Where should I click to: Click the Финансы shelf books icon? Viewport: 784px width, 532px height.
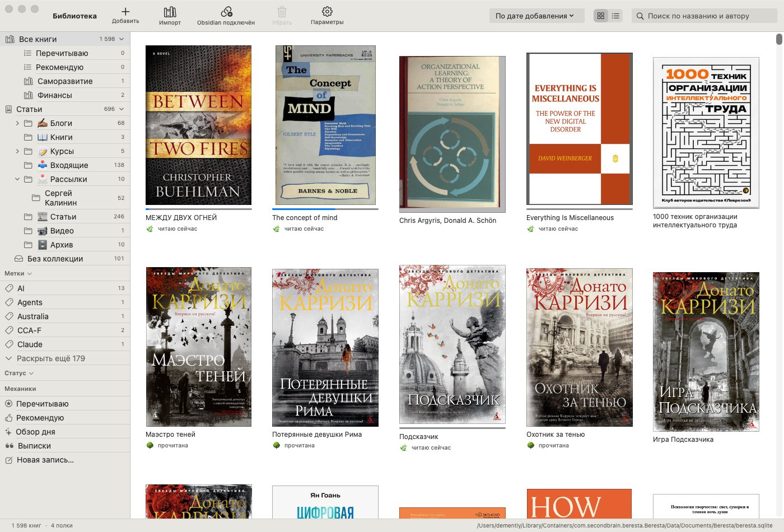(29, 95)
